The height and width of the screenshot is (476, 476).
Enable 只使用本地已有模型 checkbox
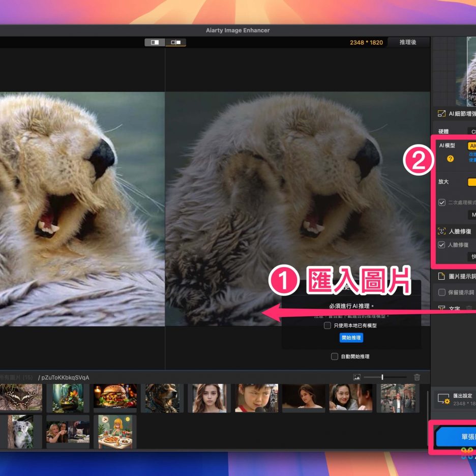[328, 325]
